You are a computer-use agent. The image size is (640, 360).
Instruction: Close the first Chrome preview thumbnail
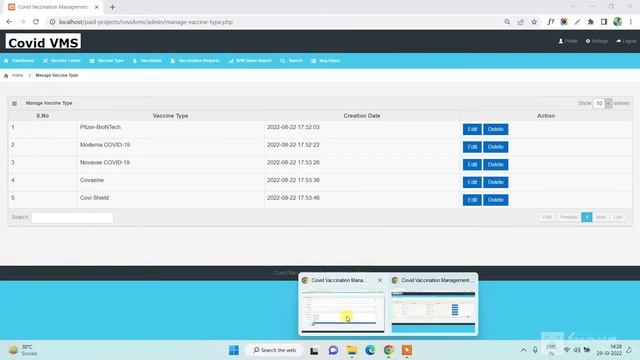380,280
